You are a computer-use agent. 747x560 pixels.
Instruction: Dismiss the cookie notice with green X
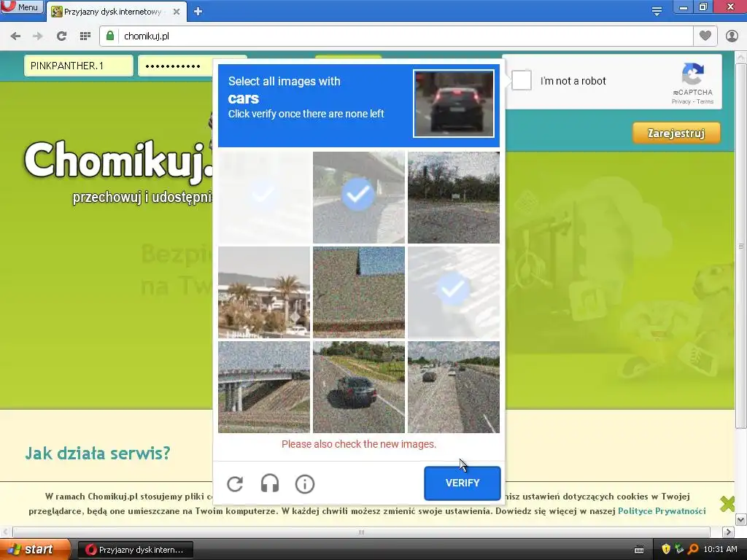tap(727, 503)
